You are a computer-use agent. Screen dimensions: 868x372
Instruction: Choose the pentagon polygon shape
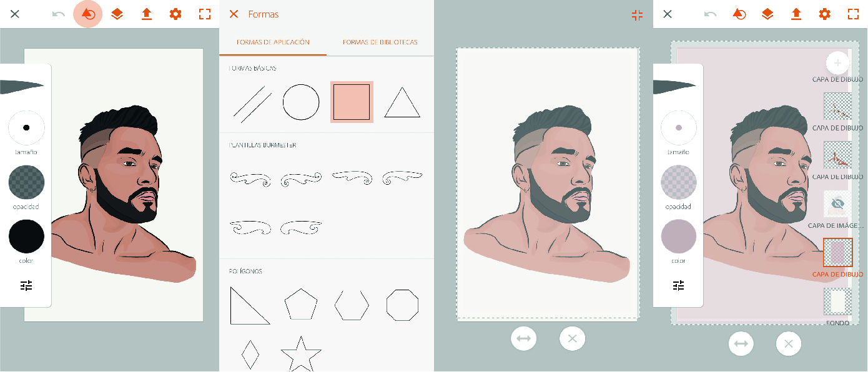(x=301, y=305)
